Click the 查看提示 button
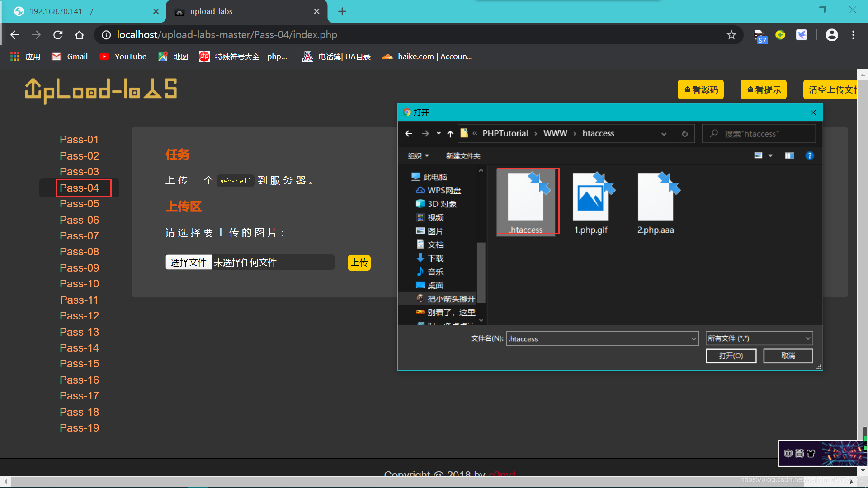This screenshot has height=488, width=868. (764, 89)
